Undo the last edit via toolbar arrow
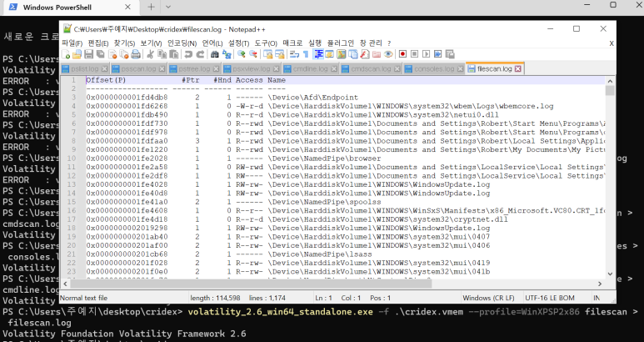 [x=188, y=54]
